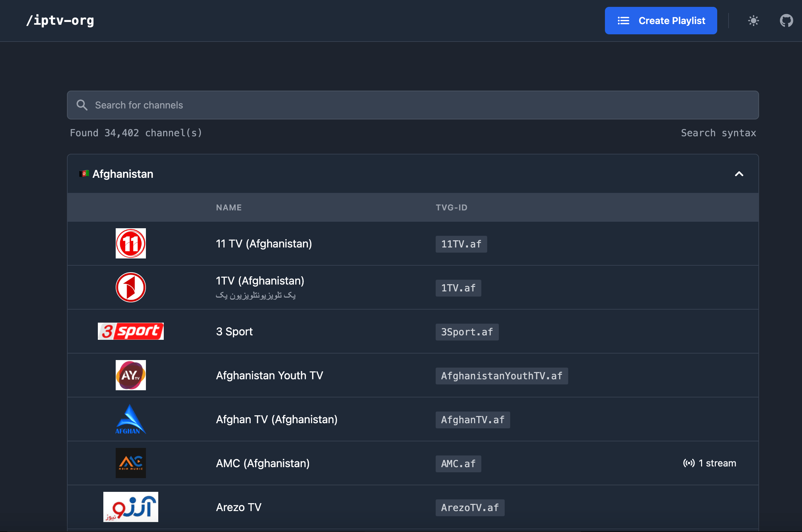Click the TVG-ID column header

[x=451, y=208]
